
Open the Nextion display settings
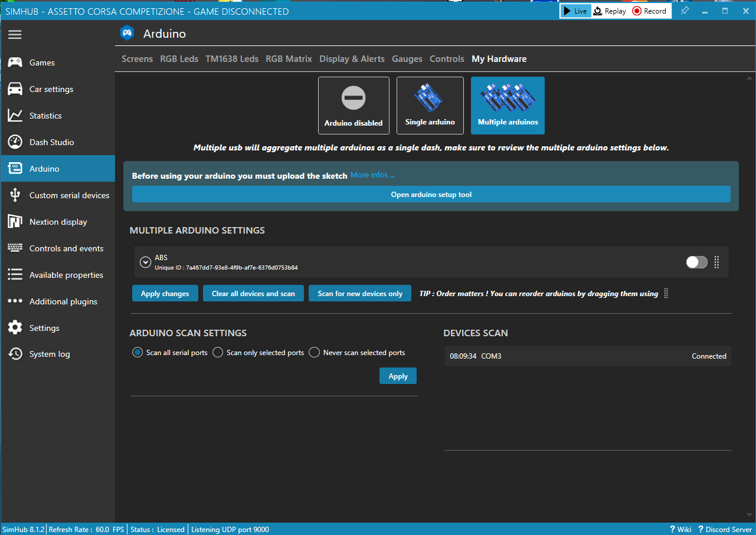coord(60,221)
